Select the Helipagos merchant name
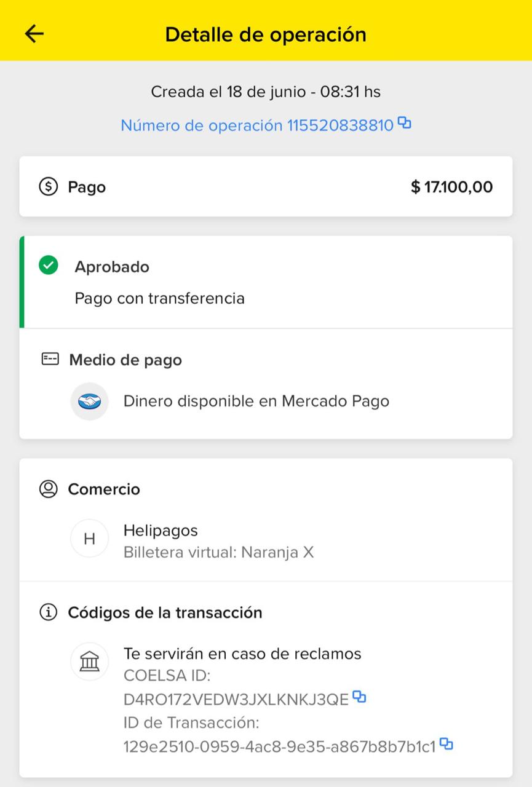This screenshot has width=532, height=787. pyautogui.click(x=161, y=530)
